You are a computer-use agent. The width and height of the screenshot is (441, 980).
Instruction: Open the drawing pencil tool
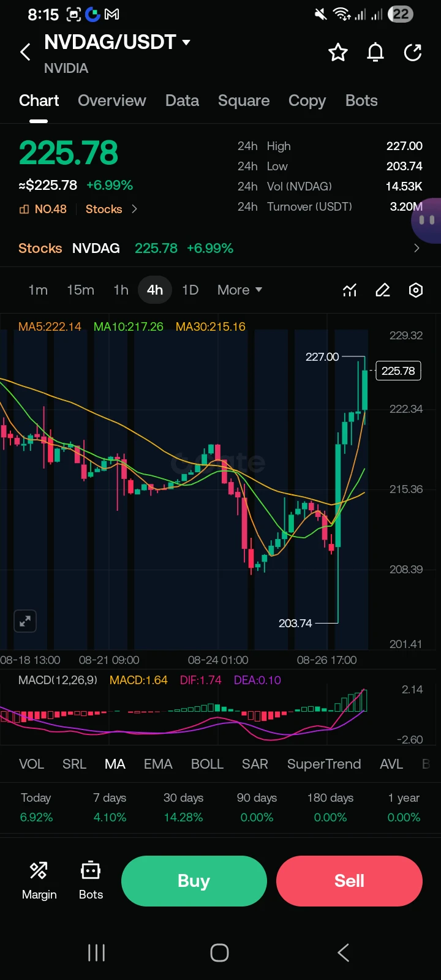[383, 290]
